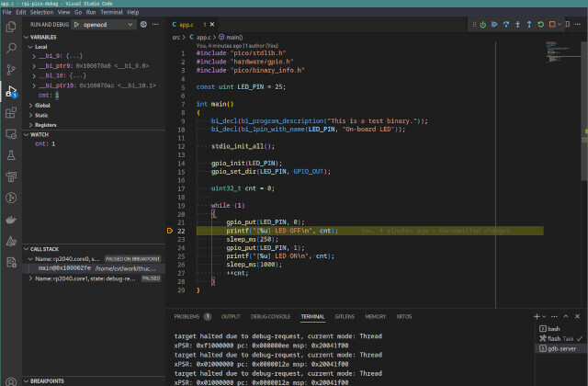Step out in the debug toolbar

[529, 25]
